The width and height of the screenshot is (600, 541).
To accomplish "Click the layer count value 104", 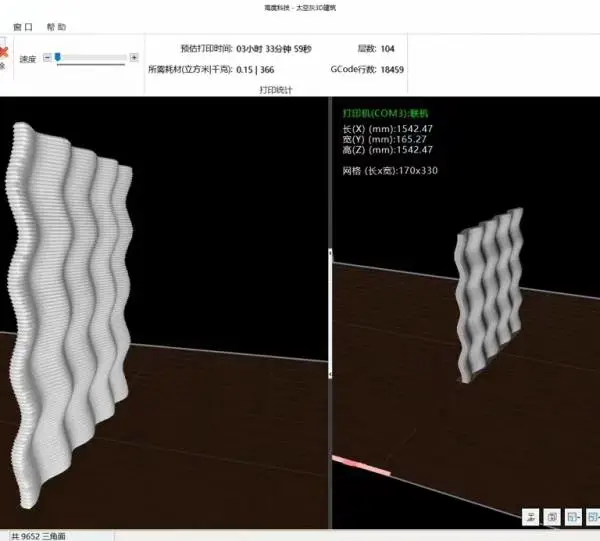I will pyautogui.click(x=388, y=49).
